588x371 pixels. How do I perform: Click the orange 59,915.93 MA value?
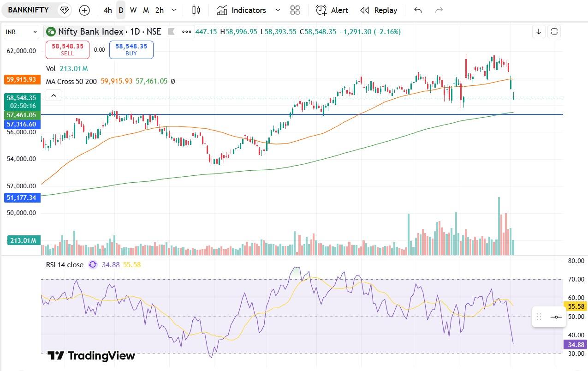[x=117, y=81]
